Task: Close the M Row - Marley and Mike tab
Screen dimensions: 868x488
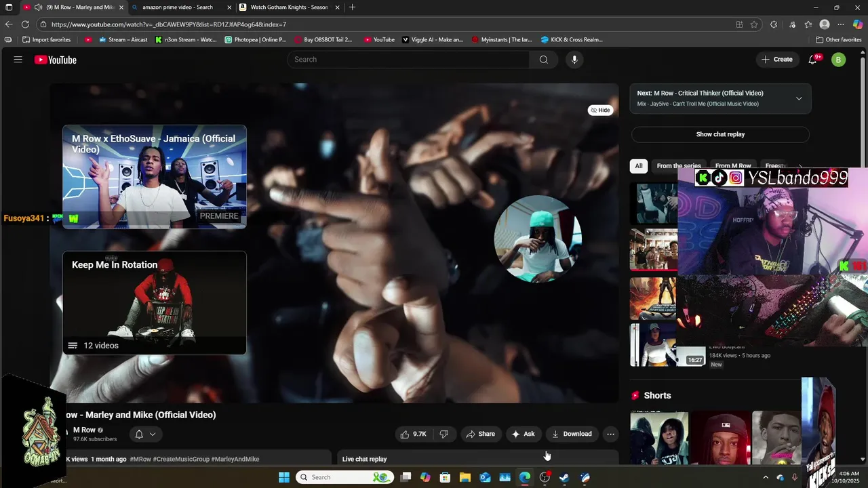Action: 121,7
